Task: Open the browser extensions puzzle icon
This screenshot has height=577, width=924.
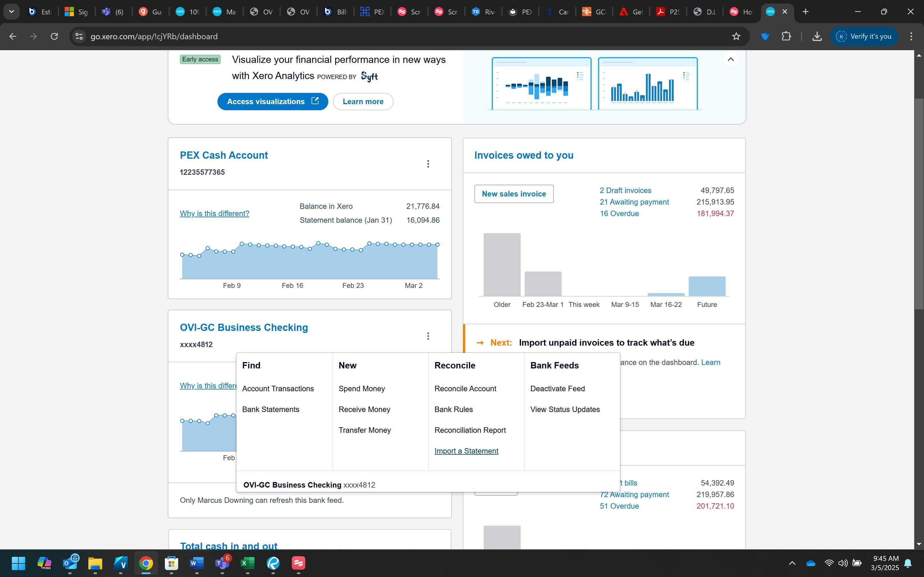Action: coord(786,36)
